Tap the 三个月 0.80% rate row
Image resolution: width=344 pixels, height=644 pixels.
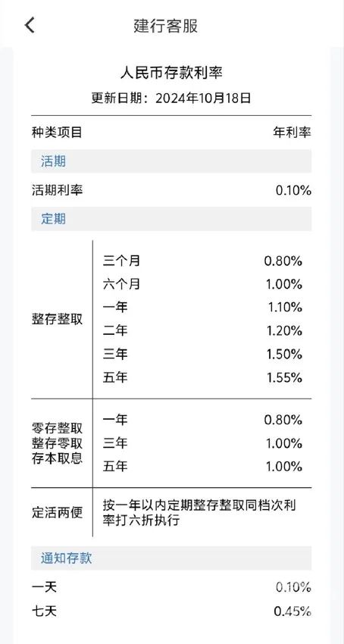pos(203,261)
